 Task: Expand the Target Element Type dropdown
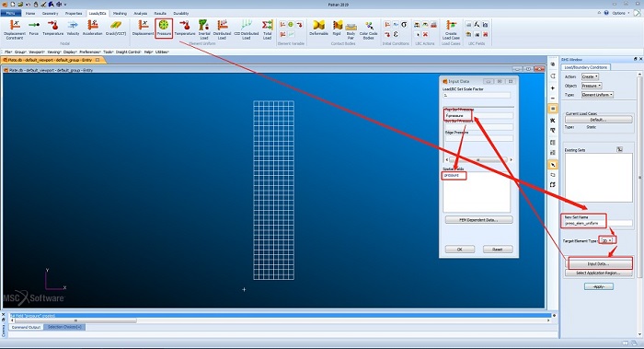pos(606,240)
